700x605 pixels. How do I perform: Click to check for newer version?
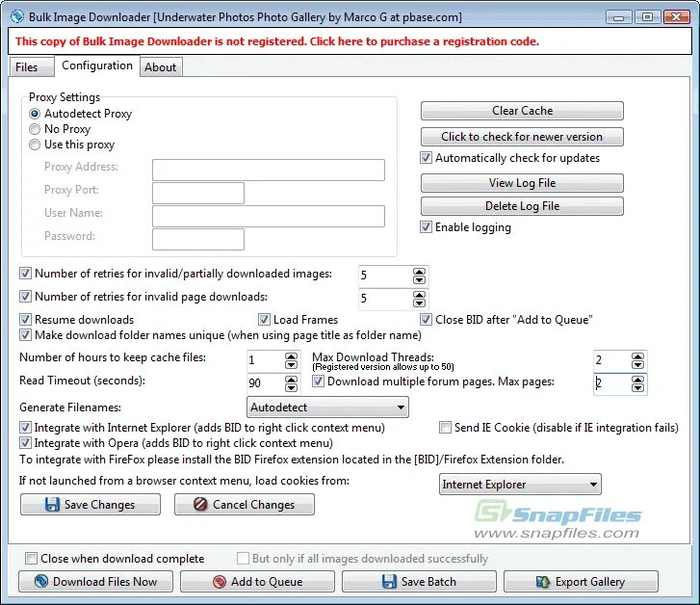coord(522,137)
